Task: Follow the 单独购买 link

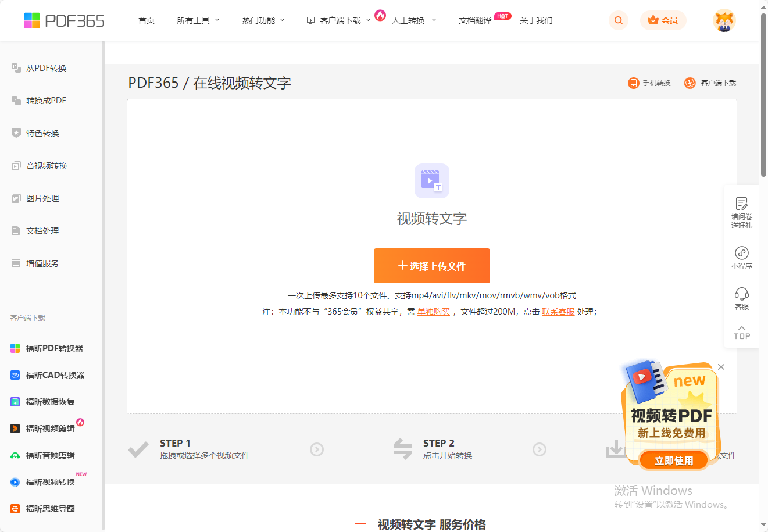Action: coord(434,312)
